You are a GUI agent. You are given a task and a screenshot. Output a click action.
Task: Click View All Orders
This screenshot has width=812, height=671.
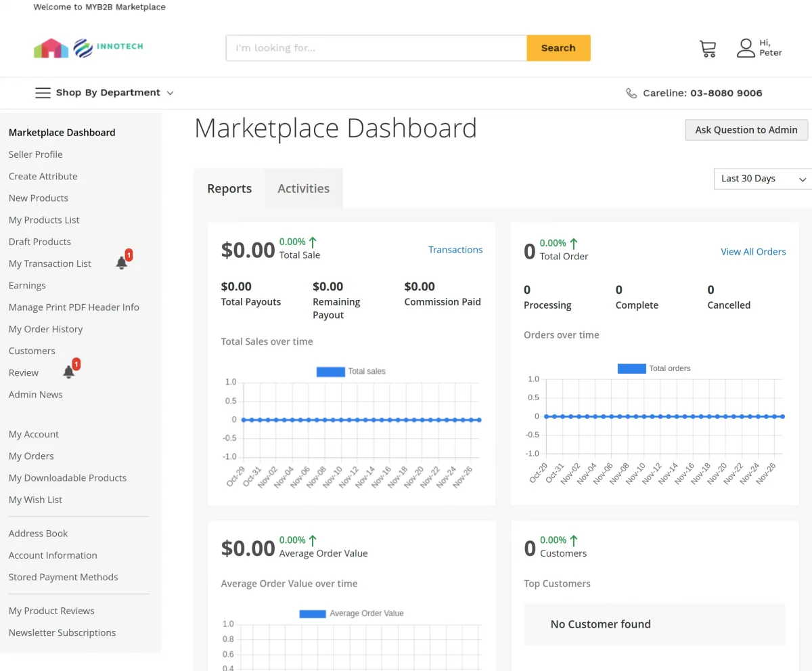click(x=753, y=251)
